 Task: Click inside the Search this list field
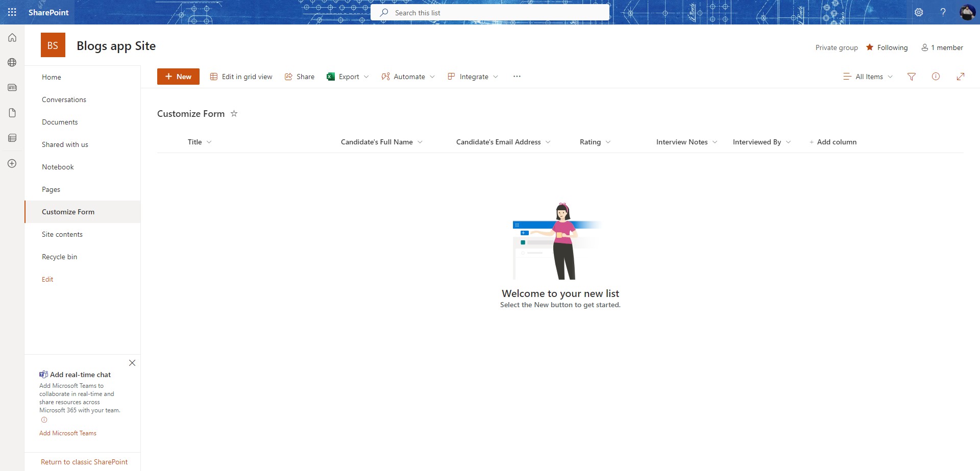coord(490,12)
